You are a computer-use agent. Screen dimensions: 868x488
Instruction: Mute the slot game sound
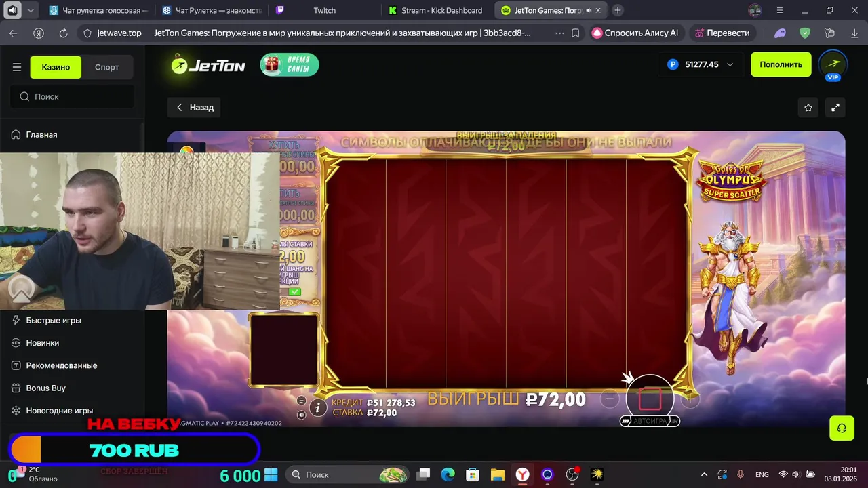[302, 415]
